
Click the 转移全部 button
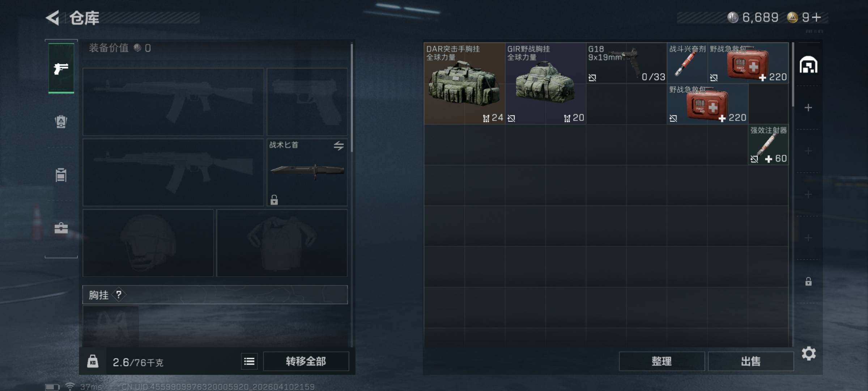pyautogui.click(x=306, y=361)
